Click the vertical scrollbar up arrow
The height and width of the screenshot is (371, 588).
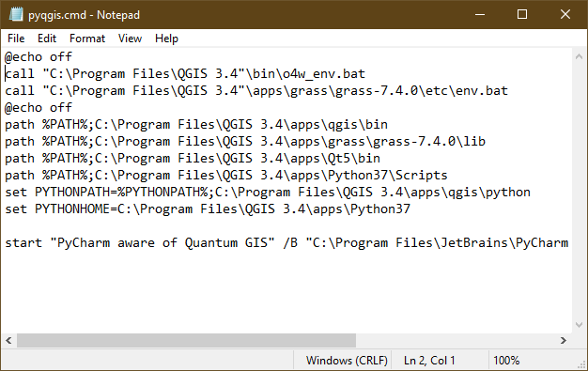579,56
